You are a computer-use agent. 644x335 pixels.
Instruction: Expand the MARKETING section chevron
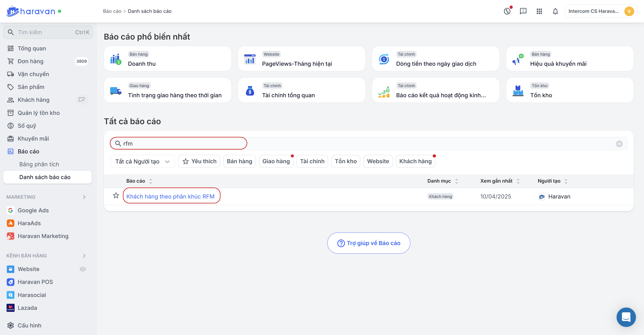[x=84, y=197]
